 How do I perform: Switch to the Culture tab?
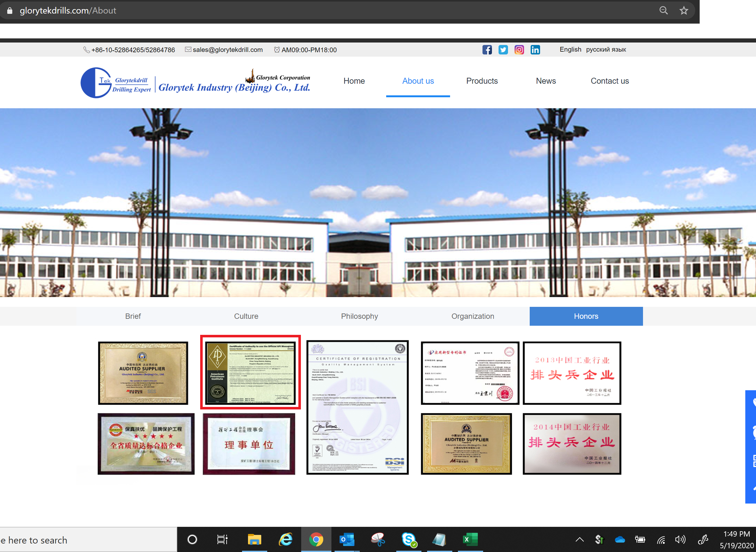246,316
